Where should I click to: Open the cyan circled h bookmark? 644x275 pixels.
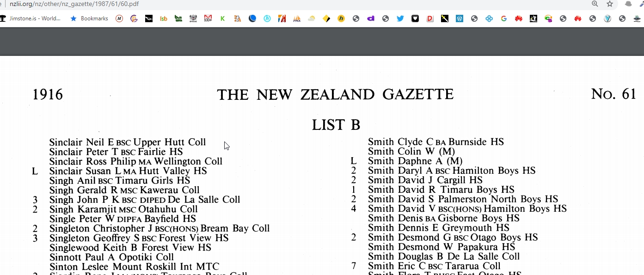tap(267, 18)
